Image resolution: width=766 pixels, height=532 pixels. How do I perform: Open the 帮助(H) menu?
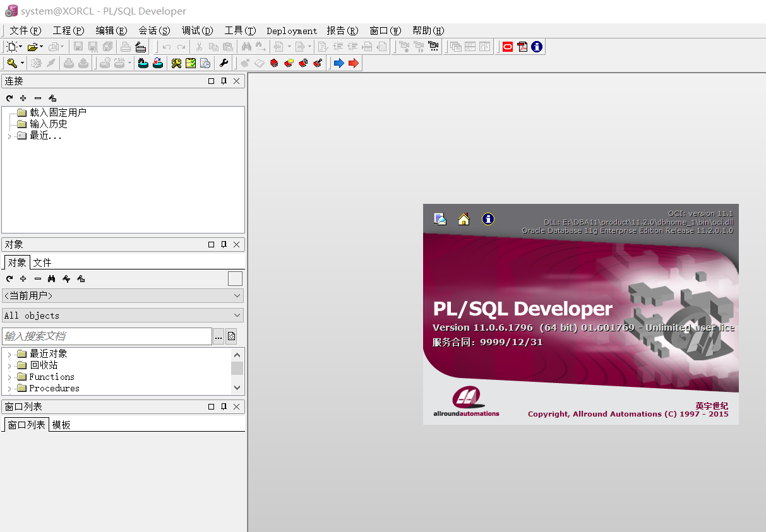tap(428, 31)
